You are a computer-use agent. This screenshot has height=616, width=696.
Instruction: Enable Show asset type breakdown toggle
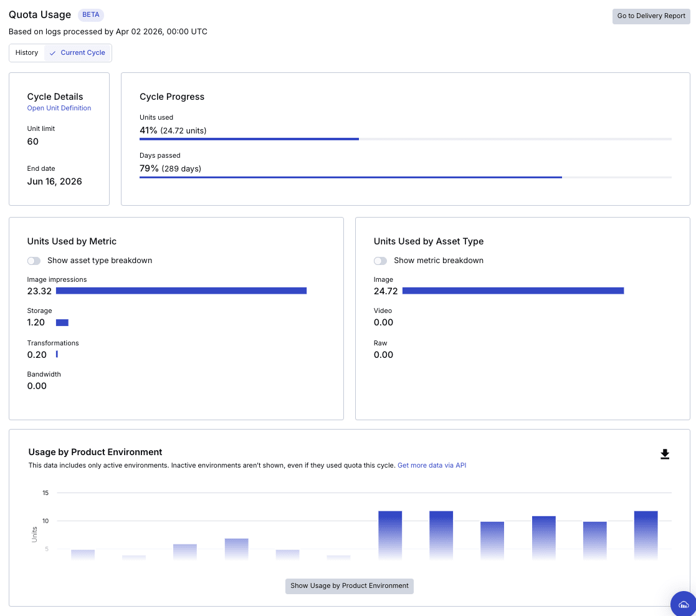(34, 261)
